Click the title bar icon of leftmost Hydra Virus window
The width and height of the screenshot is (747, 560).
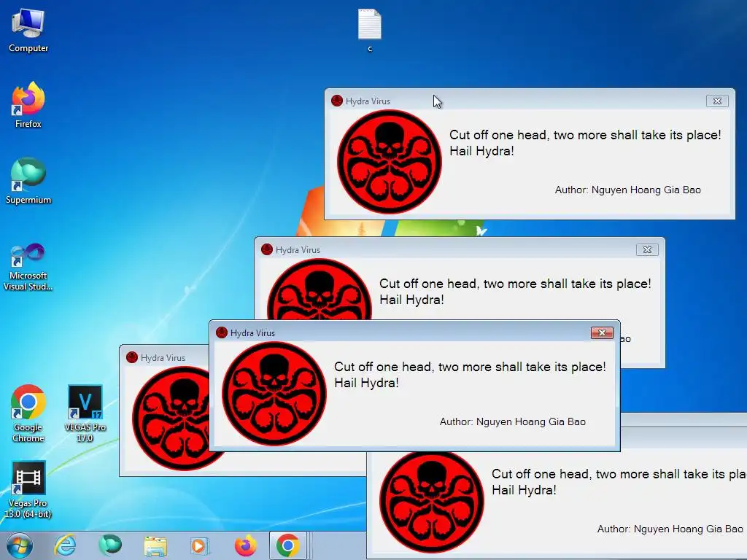point(132,357)
